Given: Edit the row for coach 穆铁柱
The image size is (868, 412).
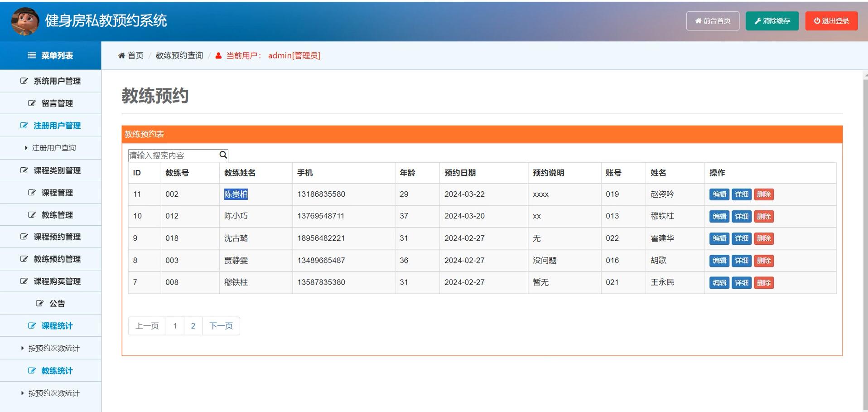Looking at the screenshot, I should pos(719,283).
